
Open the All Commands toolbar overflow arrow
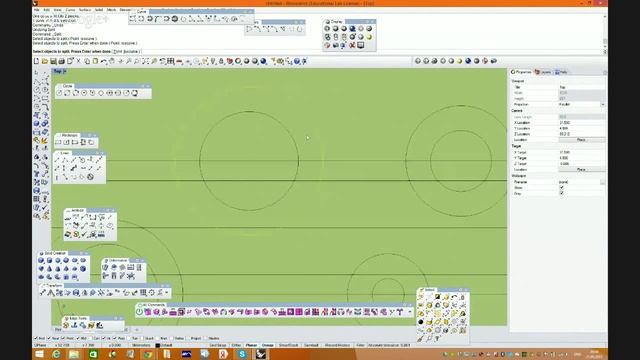(410, 312)
